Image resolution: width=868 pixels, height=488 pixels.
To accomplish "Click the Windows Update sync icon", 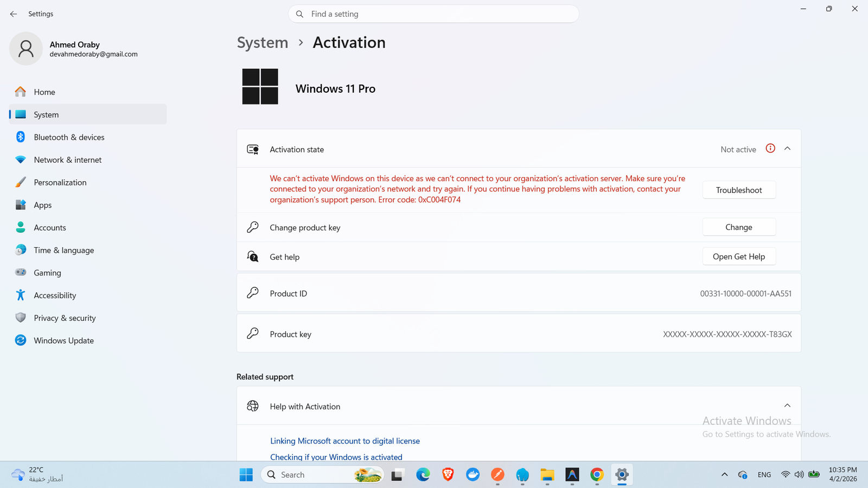I will point(21,340).
